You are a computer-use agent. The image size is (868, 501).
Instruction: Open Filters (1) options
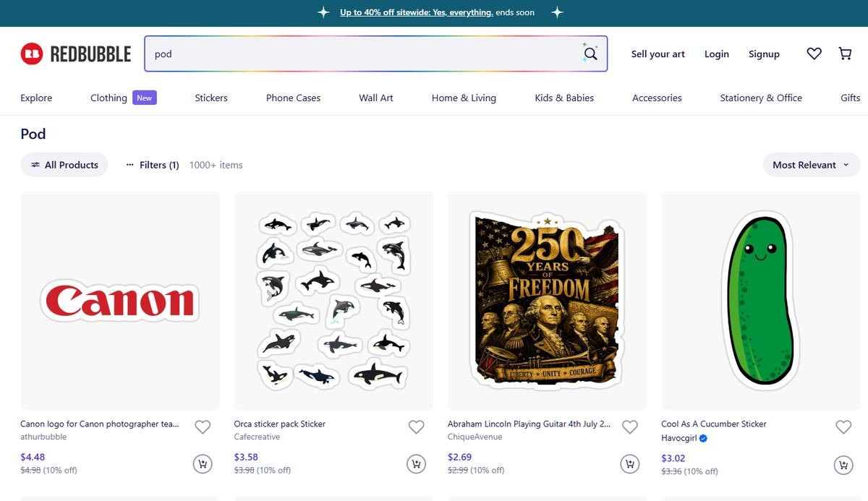pyautogui.click(x=153, y=165)
